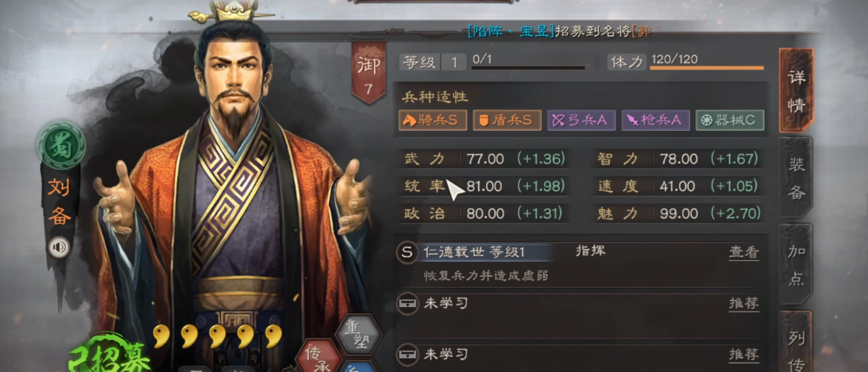Open the 重塑 hexagon button
This screenshot has width=868, height=372.
point(359,334)
